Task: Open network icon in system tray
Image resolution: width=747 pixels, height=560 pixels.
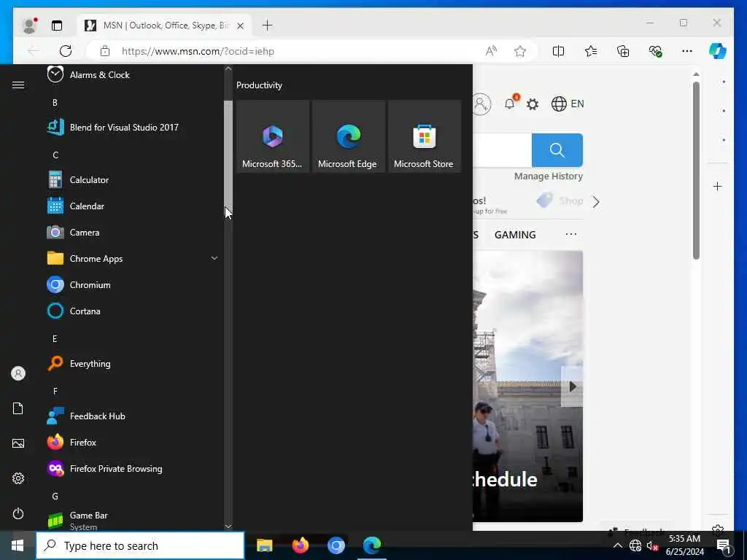Action: 635,545
